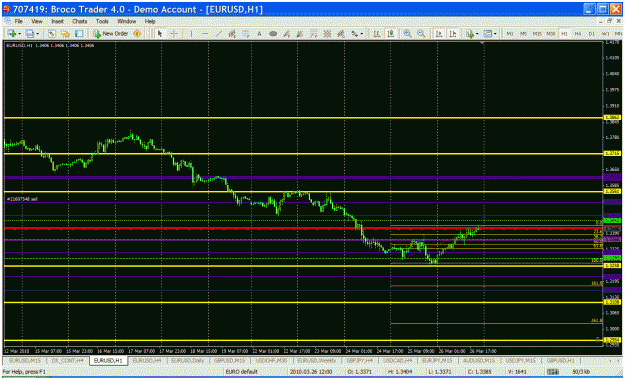This screenshot has width=625, height=378.
Task: Select the Crosshair tool
Action: click(x=174, y=34)
